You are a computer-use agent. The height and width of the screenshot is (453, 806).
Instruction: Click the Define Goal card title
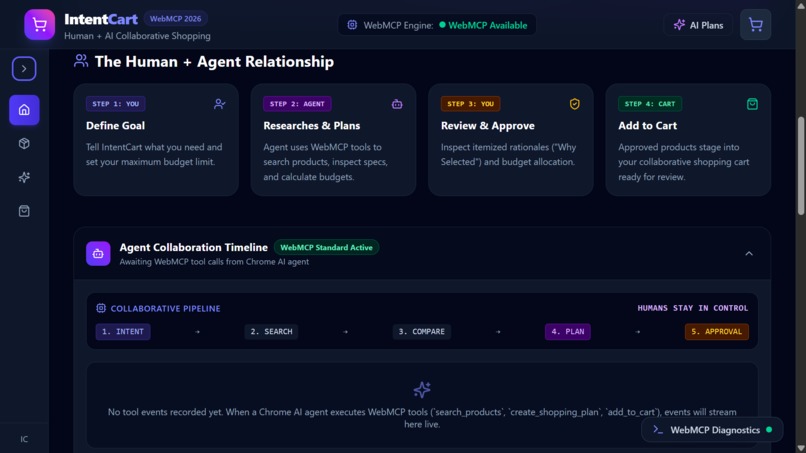pyautogui.click(x=115, y=125)
